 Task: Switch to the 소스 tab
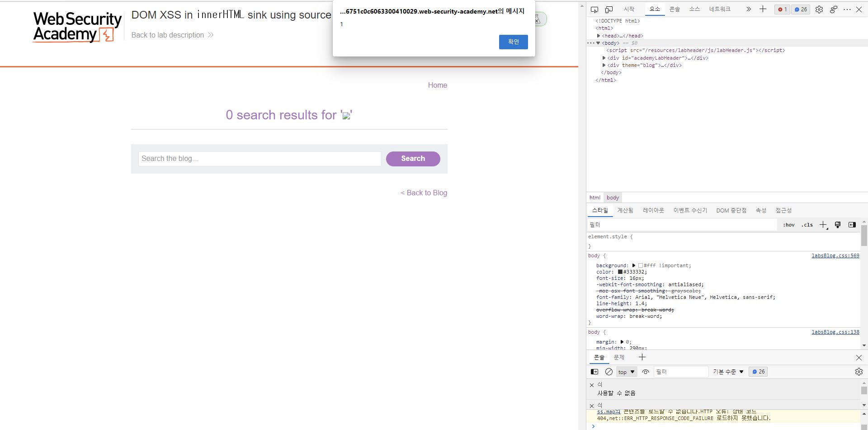[694, 9]
